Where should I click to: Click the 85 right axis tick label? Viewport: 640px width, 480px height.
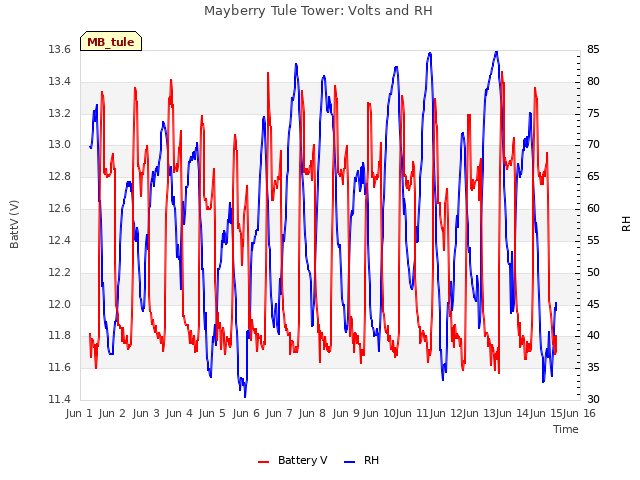point(593,50)
